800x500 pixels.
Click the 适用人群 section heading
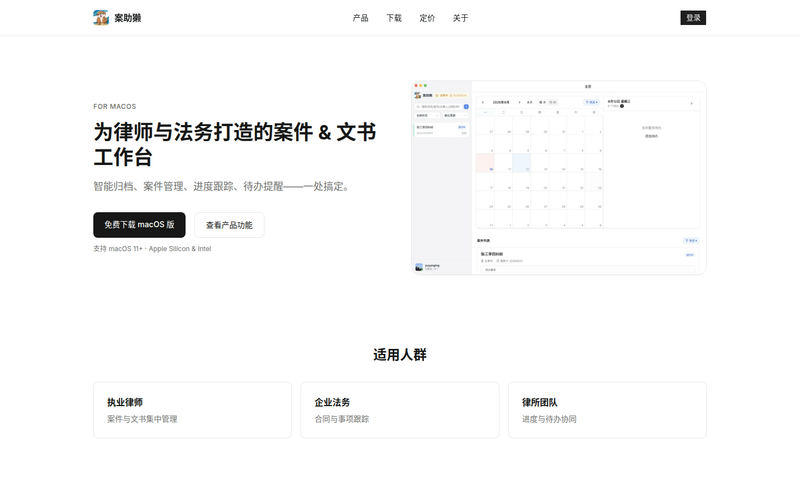coord(400,355)
